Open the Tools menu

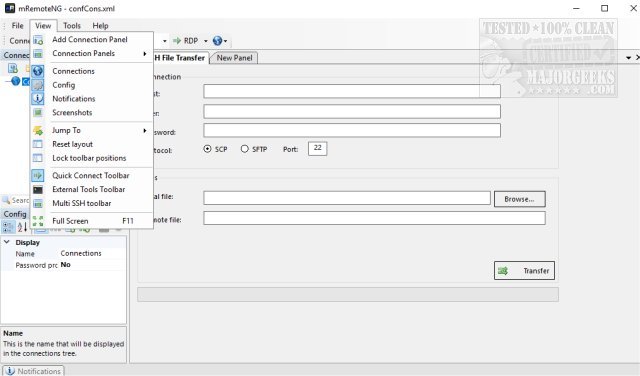(x=72, y=26)
